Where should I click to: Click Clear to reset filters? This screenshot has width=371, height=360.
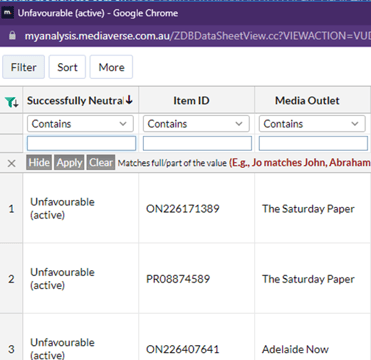pos(101,163)
